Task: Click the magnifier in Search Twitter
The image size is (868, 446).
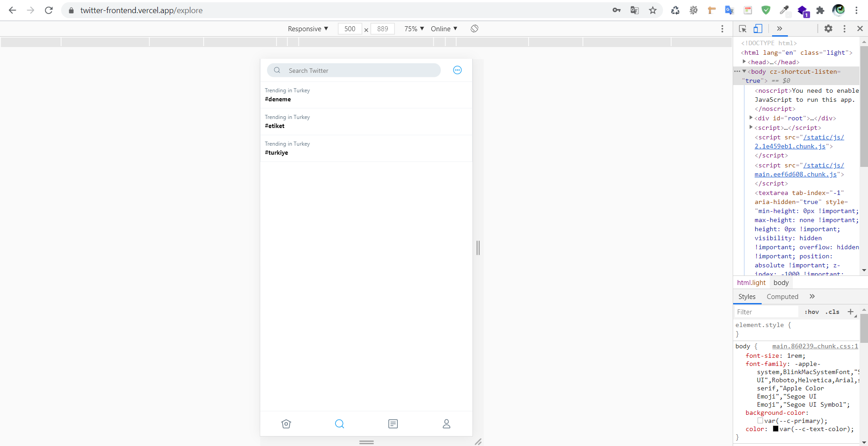Action: point(277,70)
